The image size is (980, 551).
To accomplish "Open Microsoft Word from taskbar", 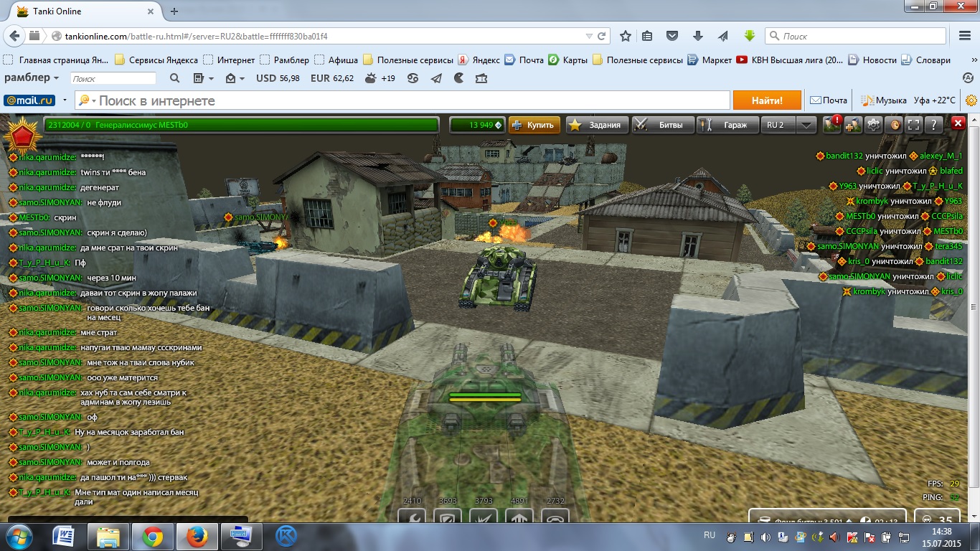I will pyautogui.click(x=64, y=536).
